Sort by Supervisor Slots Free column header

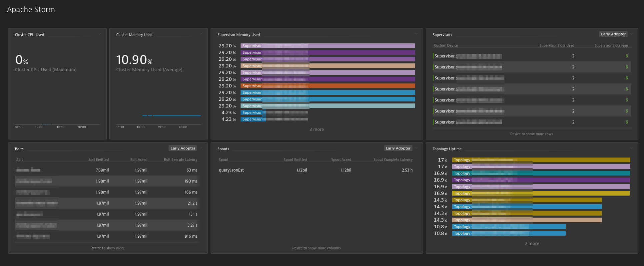coord(611,45)
